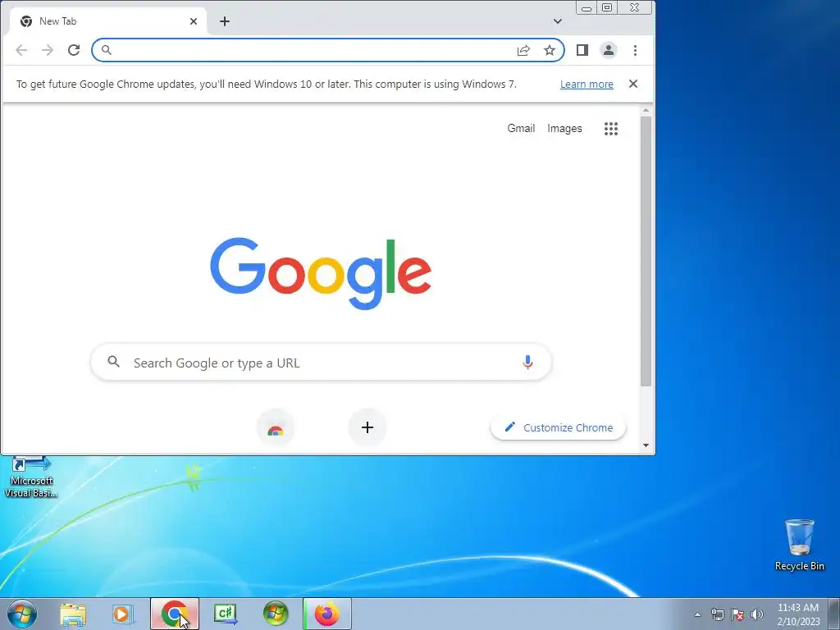
Task: Open the Web Store shortcut tile
Action: [276, 427]
